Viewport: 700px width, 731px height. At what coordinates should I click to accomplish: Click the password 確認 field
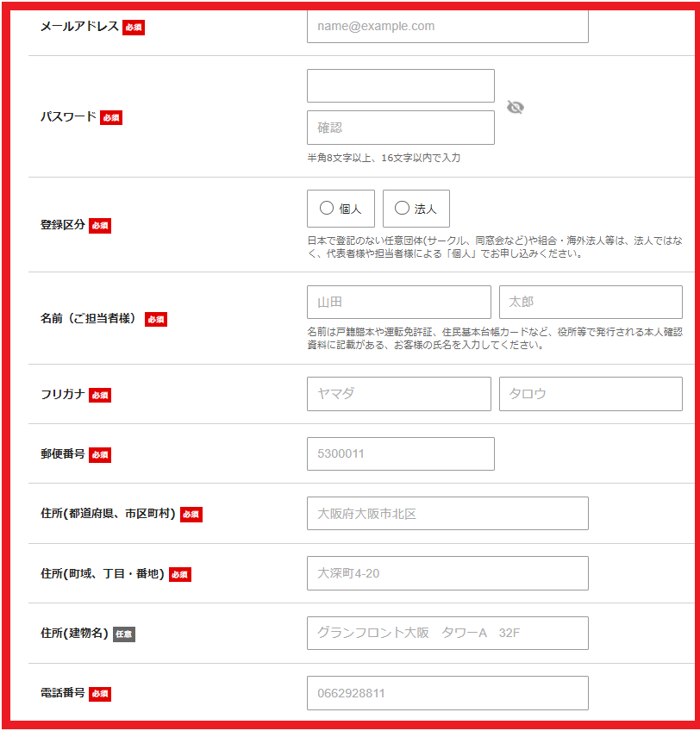[400, 128]
